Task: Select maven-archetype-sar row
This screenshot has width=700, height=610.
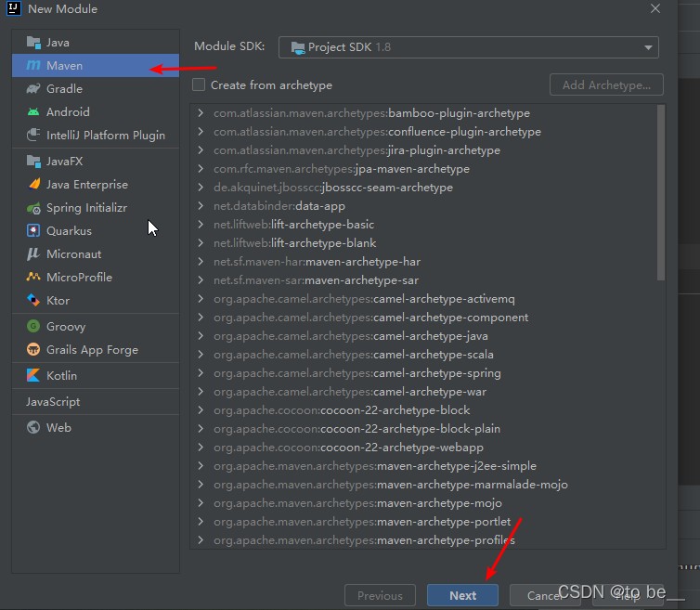Action: (423, 280)
